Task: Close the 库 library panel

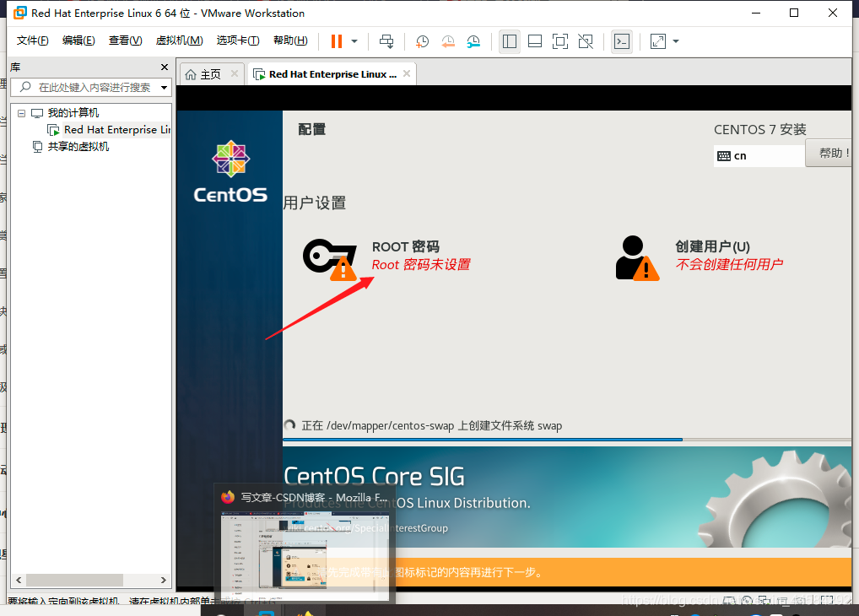Action: point(165,67)
